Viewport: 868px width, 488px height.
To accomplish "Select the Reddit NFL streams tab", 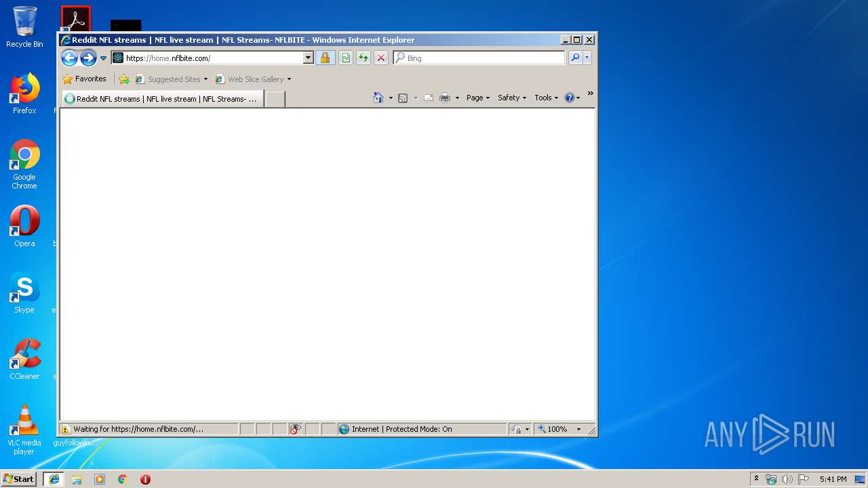I will [x=163, y=99].
